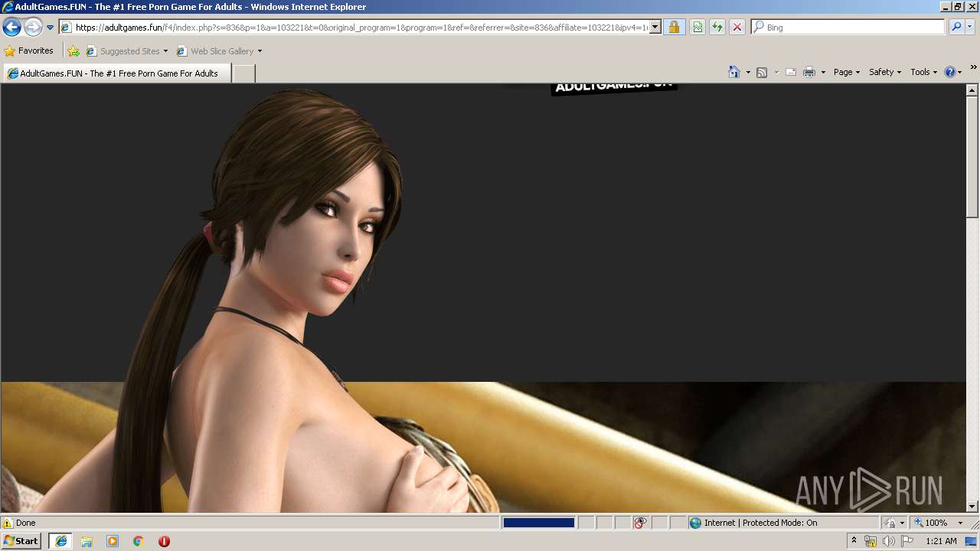Show hidden system tray icons arrow
Image resolution: width=980 pixels, height=551 pixels.
tap(854, 541)
